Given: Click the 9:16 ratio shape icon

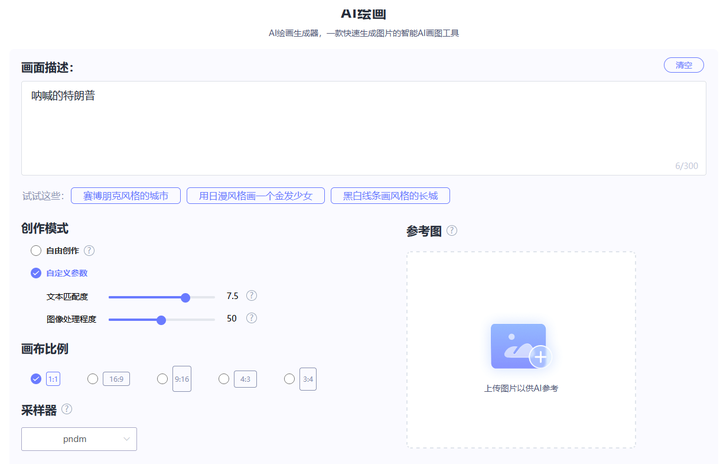Looking at the screenshot, I should pyautogui.click(x=182, y=379).
